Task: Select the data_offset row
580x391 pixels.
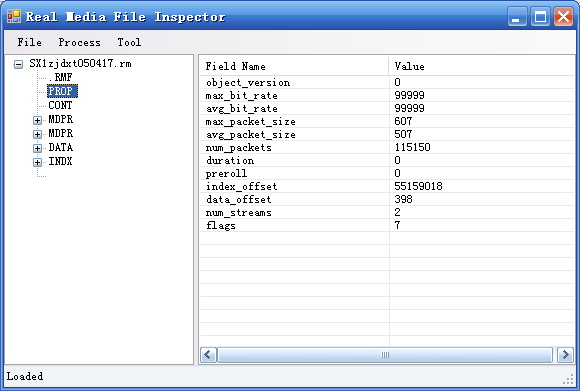Action: (387, 199)
